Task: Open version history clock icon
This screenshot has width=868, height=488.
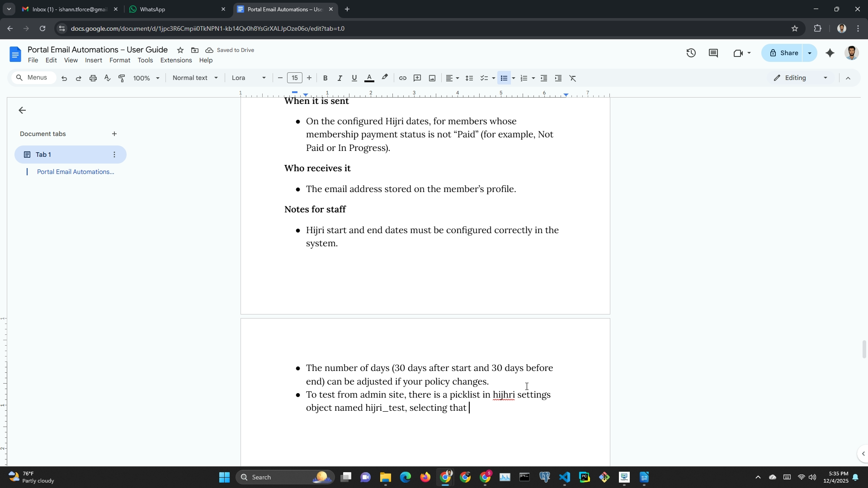Action: pyautogui.click(x=691, y=53)
